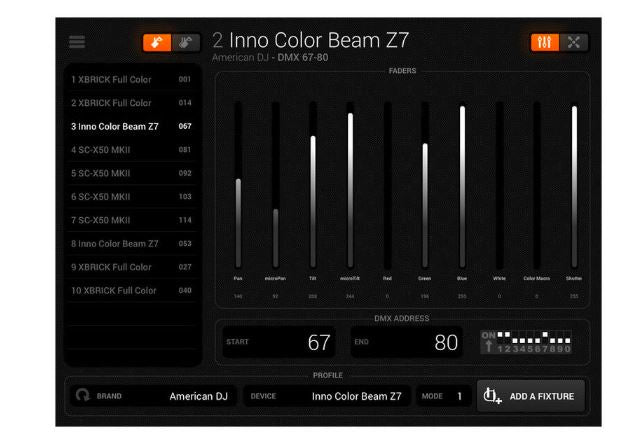The image size is (643, 441).
Task: Toggle the DIP switch ON display
Action: [526, 342]
